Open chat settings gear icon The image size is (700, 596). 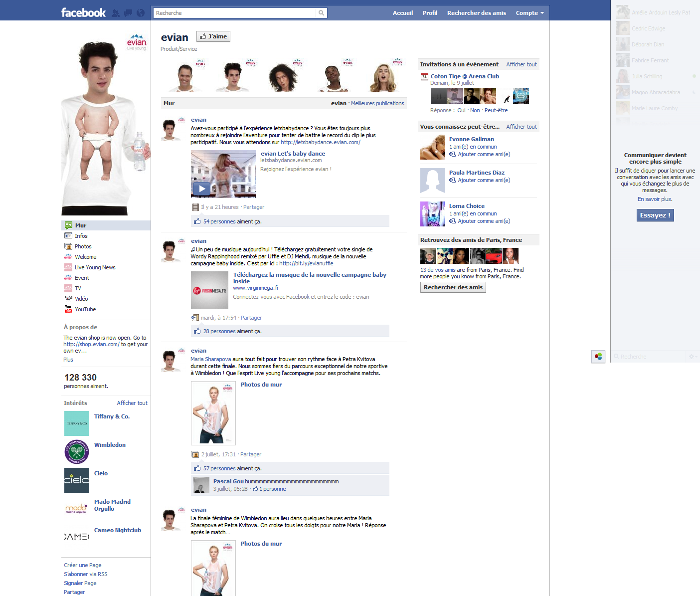[x=692, y=357]
